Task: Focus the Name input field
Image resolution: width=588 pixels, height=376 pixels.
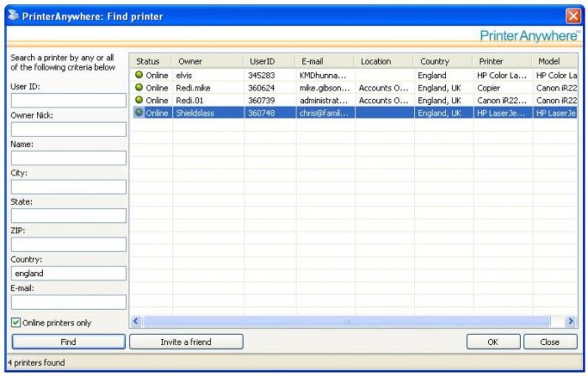Action: pyautogui.click(x=69, y=158)
